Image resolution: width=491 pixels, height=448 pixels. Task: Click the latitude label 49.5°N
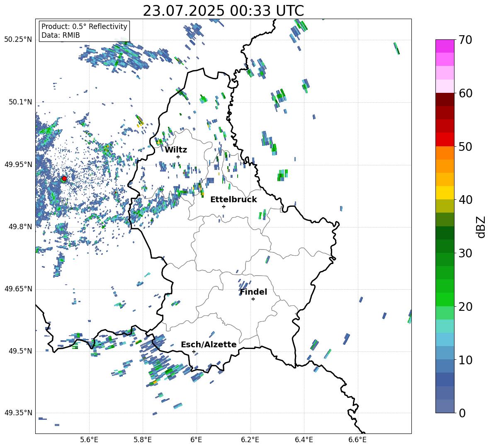[x=20, y=351]
